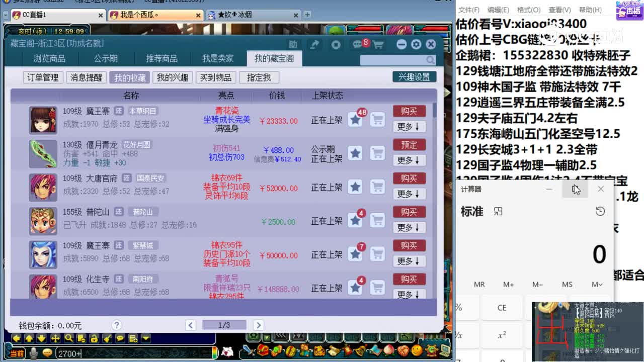Toggle favorite star for 155级 普陀山
Screen dimensions: 644x362
(x=355, y=220)
